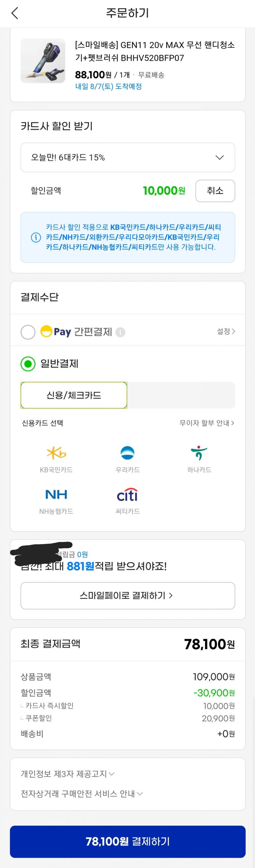Image resolution: width=255 pixels, height=868 pixels.
Task: Tap the 78,100원 결제하기 button
Action: coord(127,841)
